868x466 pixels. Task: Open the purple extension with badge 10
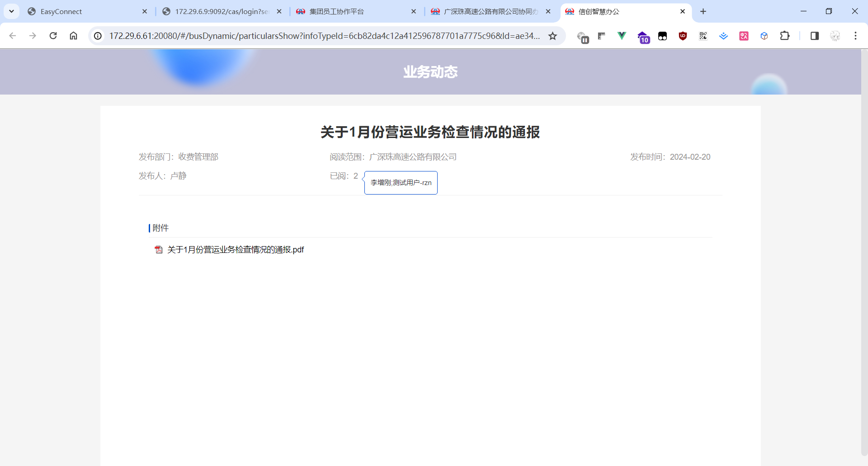[x=643, y=37]
